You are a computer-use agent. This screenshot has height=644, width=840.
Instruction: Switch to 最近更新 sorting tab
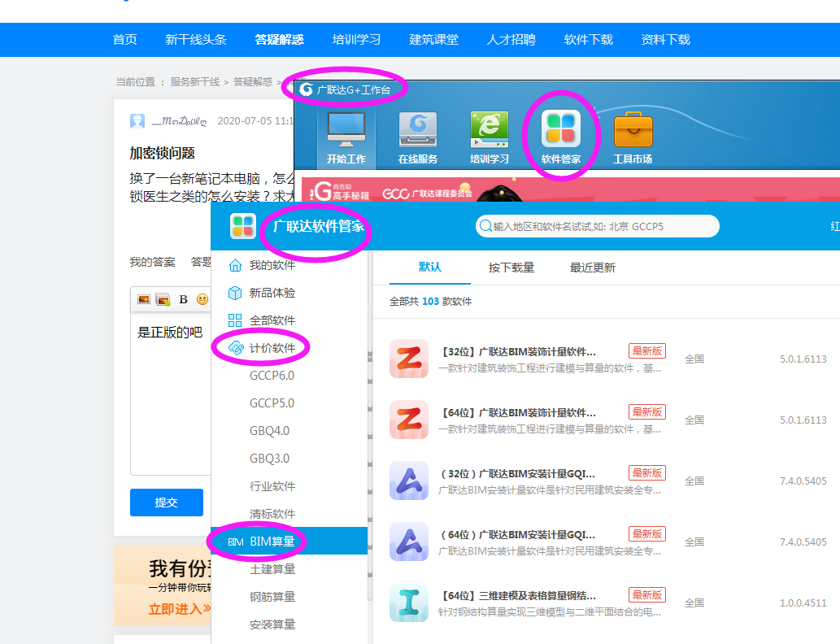coord(593,268)
